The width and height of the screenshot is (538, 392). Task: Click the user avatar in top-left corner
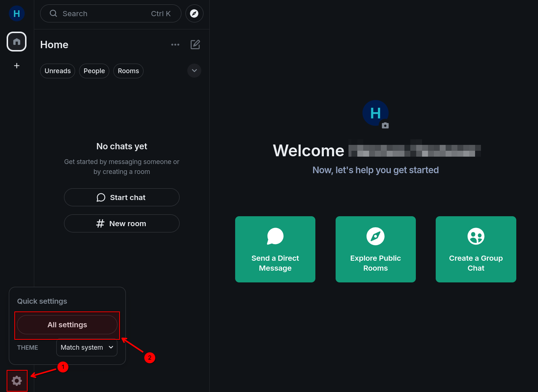pos(16,13)
